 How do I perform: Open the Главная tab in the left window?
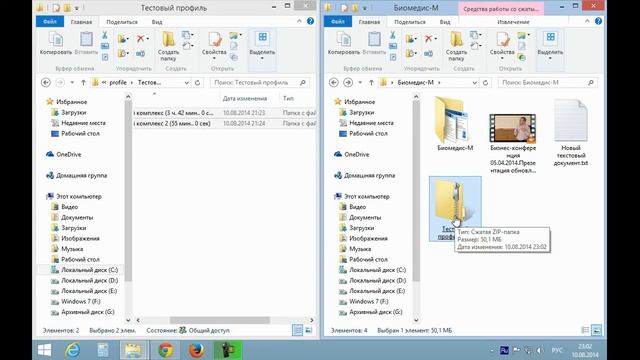81,22
